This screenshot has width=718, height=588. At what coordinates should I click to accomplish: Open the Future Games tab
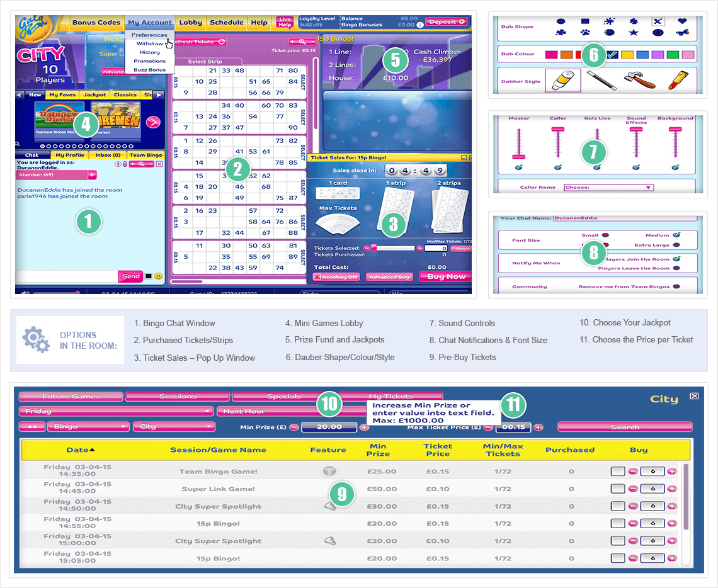(71, 396)
